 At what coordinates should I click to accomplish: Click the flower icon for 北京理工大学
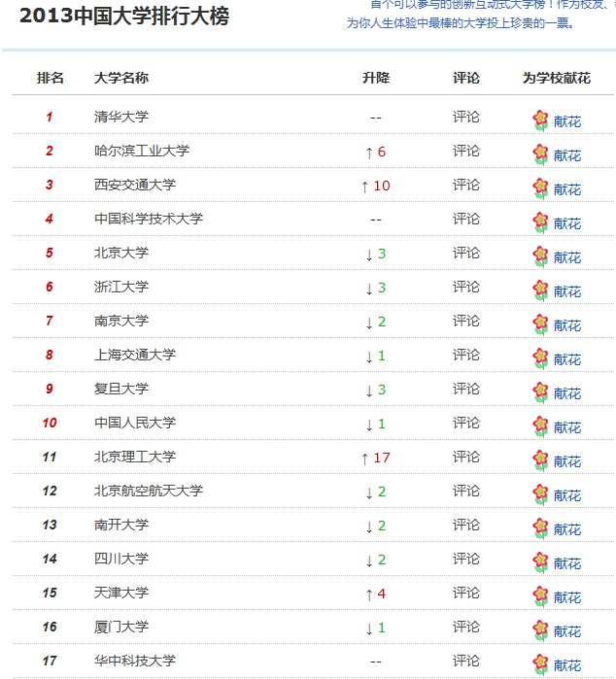[540, 460]
